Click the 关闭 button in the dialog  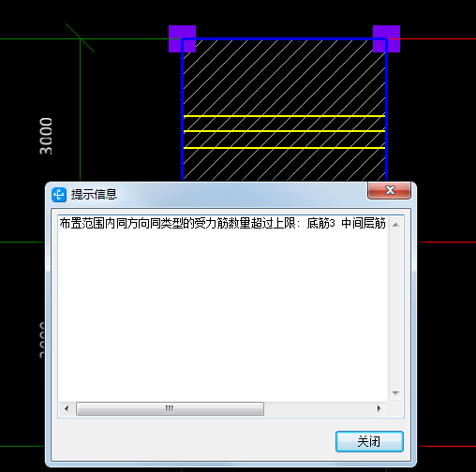click(369, 441)
